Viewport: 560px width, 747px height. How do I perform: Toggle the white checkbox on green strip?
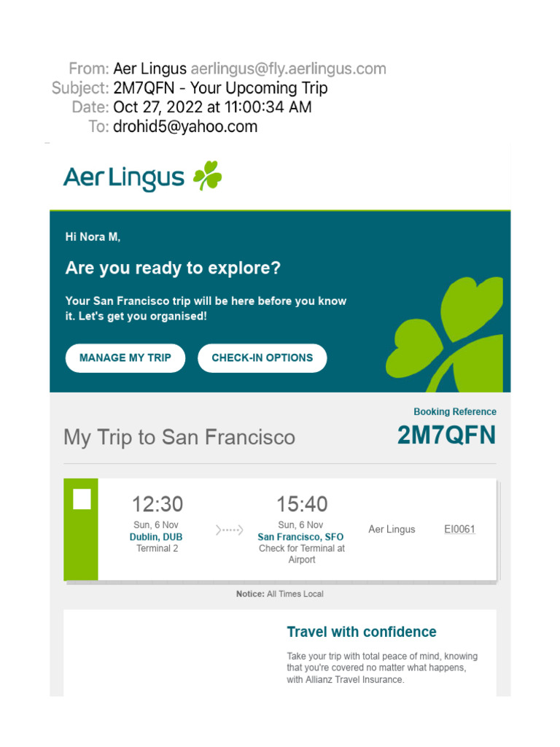click(82, 499)
